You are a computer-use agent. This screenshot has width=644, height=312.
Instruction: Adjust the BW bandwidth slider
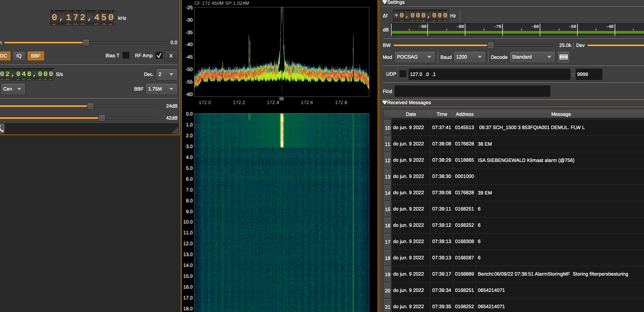(x=490, y=45)
